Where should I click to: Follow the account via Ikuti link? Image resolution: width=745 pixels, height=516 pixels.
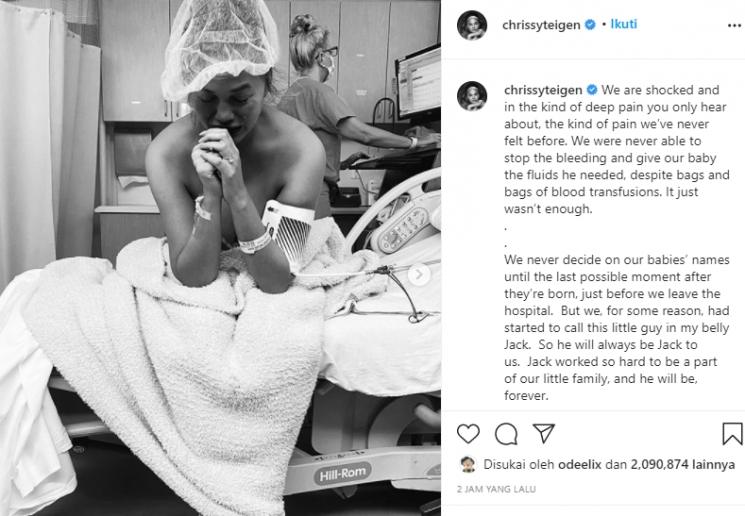[x=623, y=24]
